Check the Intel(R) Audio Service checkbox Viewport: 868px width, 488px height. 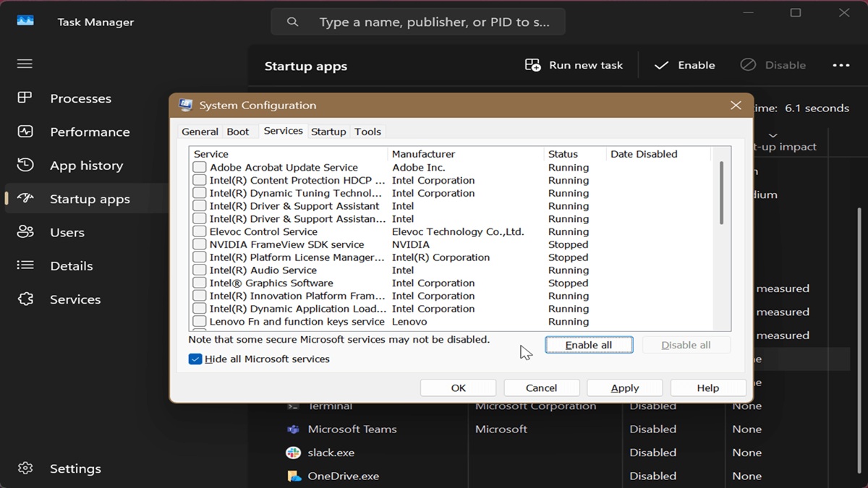(x=199, y=270)
